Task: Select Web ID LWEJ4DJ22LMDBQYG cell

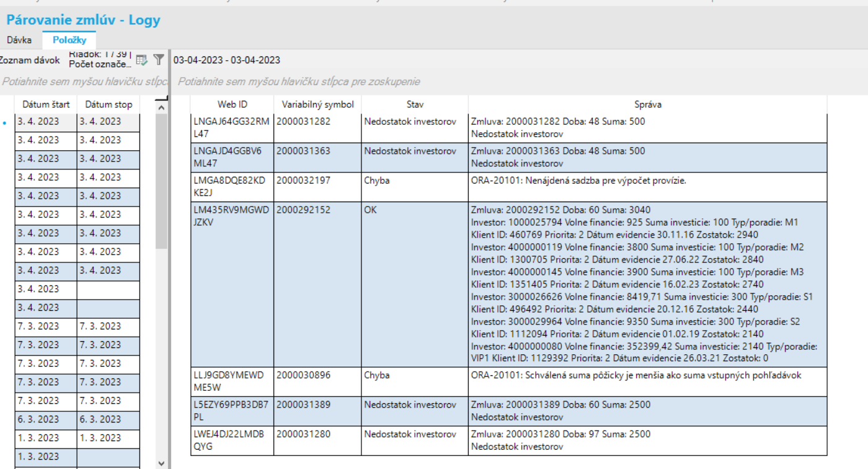Action: [x=232, y=440]
